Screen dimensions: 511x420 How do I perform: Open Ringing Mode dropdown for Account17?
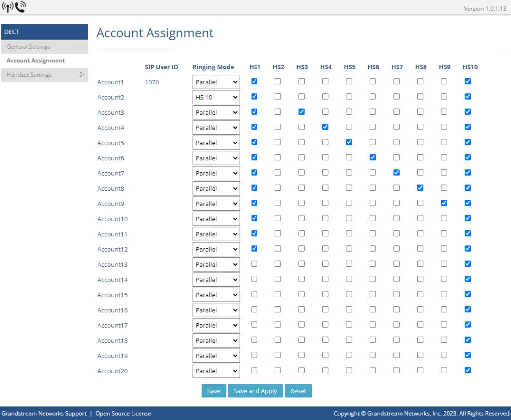[x=216, y=325]
